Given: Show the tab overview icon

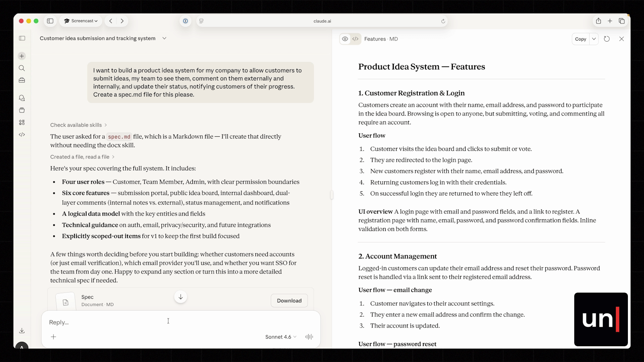Looking at the screenshot, I should [622, 21].
